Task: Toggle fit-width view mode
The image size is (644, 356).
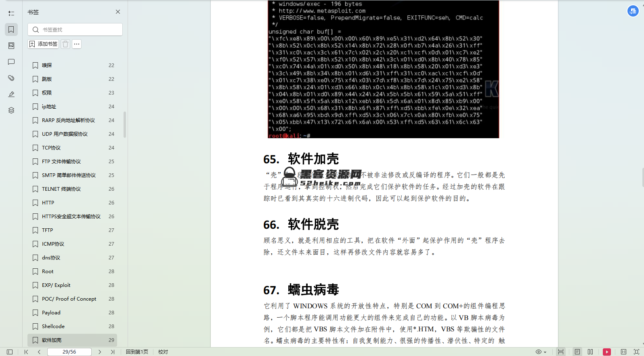Action: (x=561, y=352)
